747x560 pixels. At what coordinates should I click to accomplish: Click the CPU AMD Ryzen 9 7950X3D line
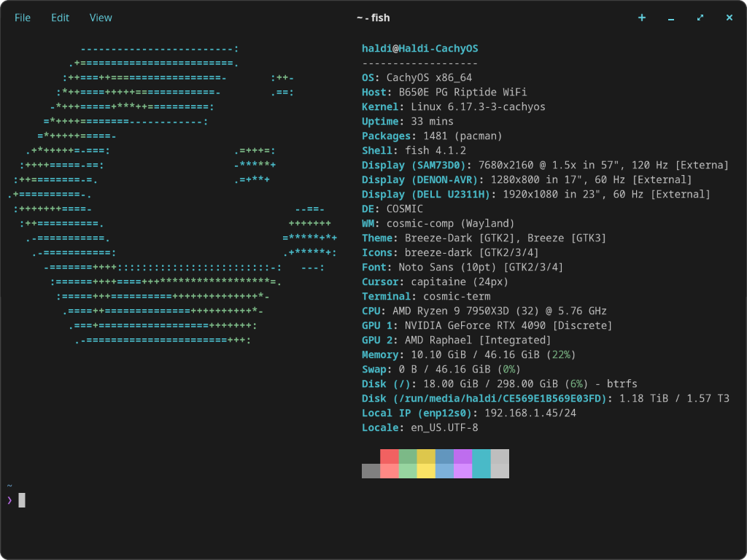click(484, 311)
